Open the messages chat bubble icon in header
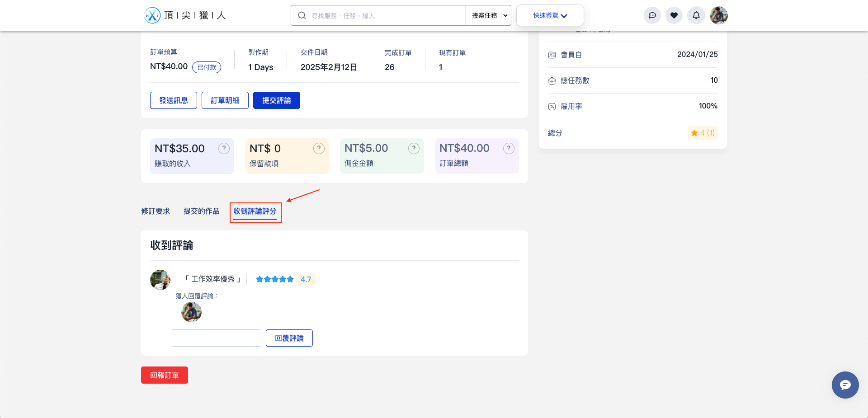The height and width of the screenshot is (418, 868). point(652,15)
